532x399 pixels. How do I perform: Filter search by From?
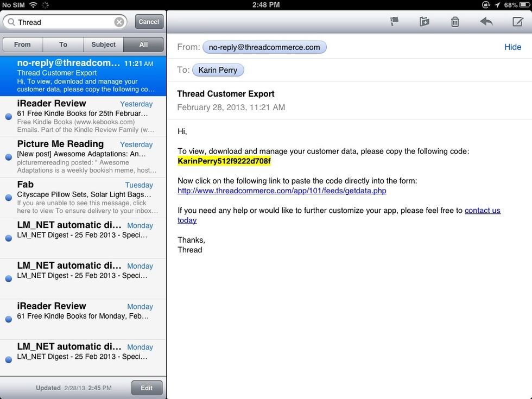pyautogui.click(x=22, y=45)
